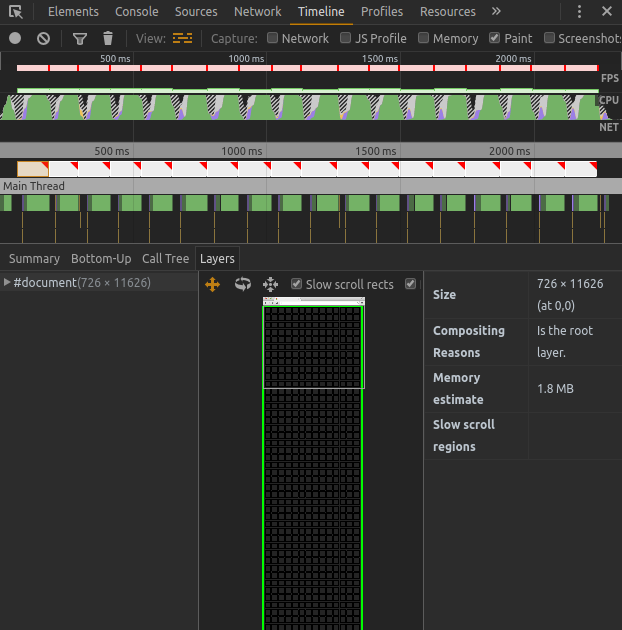Click the inspect element cursor icon
622x630 pixels.
pos(16,12)
